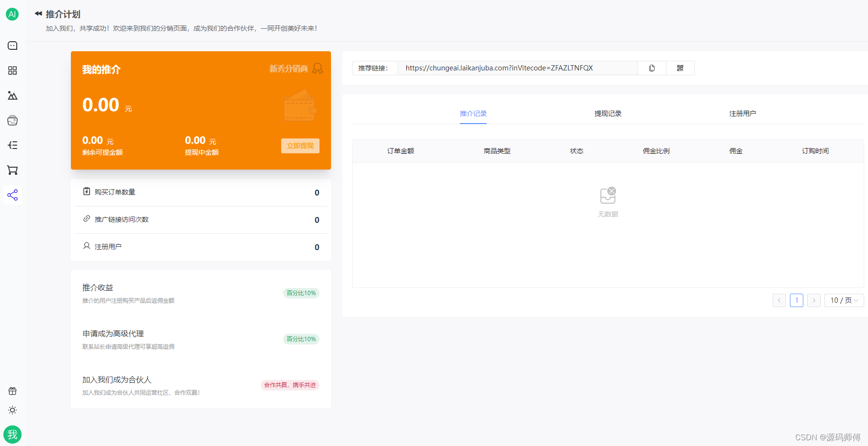Click the 百分比10% tag beside 推介收益
Image resolution: width=868 pixels, height=446 pixels.
point(301,293)
